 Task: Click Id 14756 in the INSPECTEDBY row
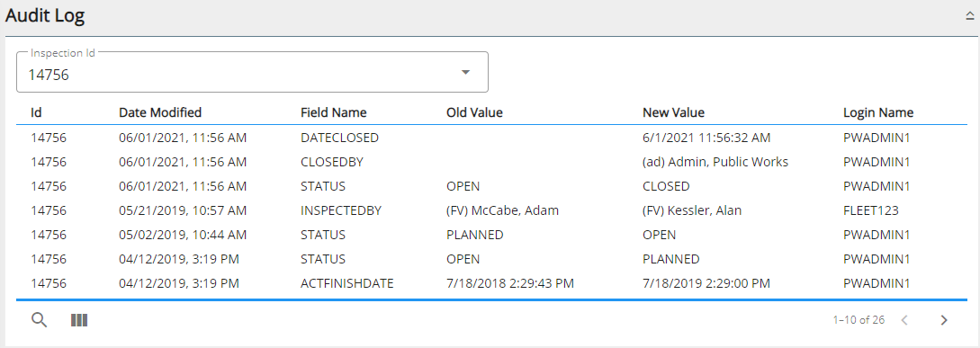(48, 210)
